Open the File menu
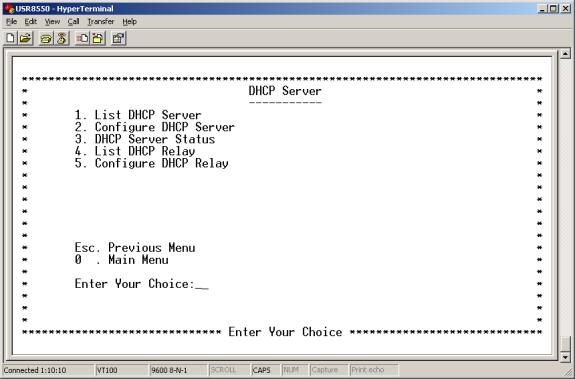This screenshot has width=575, height=379. tap(11, 22)
